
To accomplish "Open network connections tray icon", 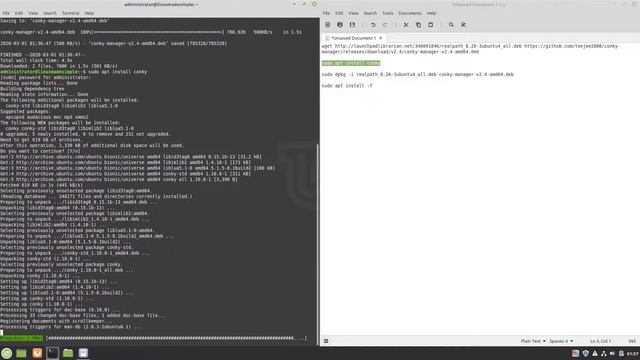I will coord(604,353).
